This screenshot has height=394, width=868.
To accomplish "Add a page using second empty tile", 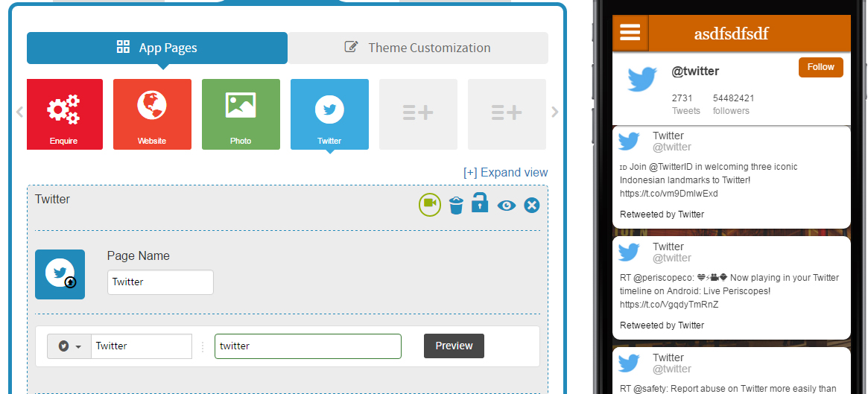I will pyautogui.click(x=507, y=114).
